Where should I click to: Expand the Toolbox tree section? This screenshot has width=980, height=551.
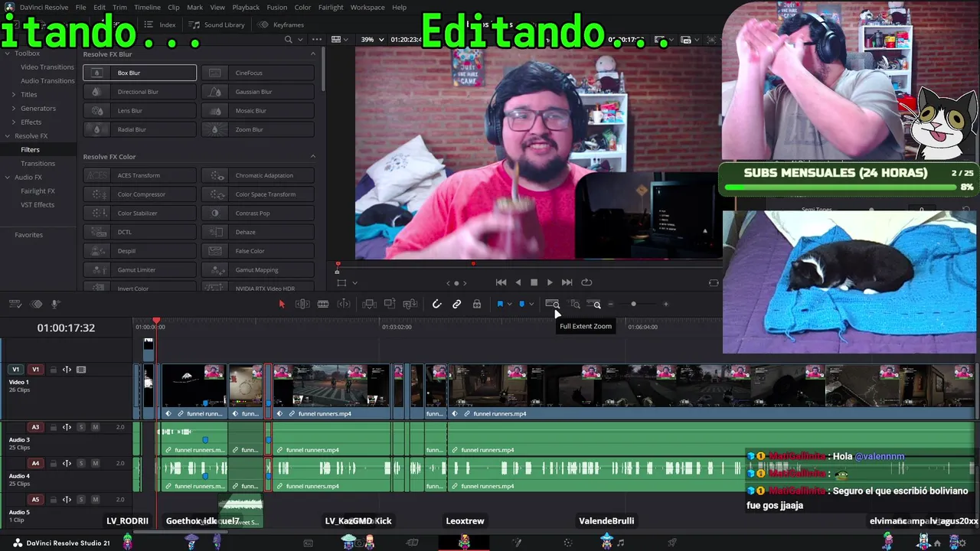pyautogui.click(x=7, y=54)
